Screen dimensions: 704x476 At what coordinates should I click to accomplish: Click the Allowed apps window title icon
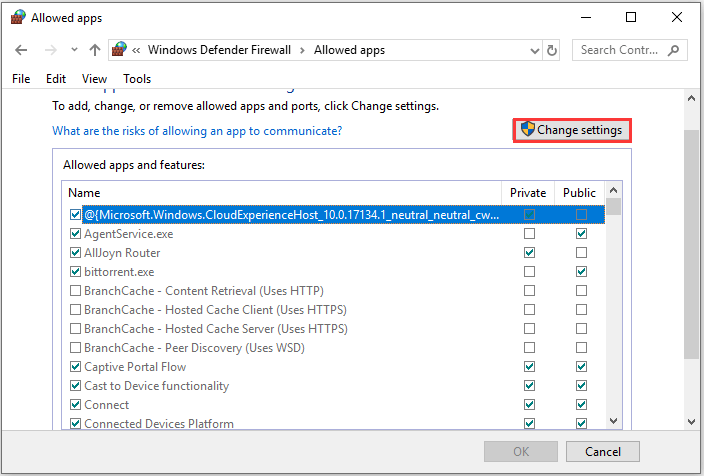[18, 18]
